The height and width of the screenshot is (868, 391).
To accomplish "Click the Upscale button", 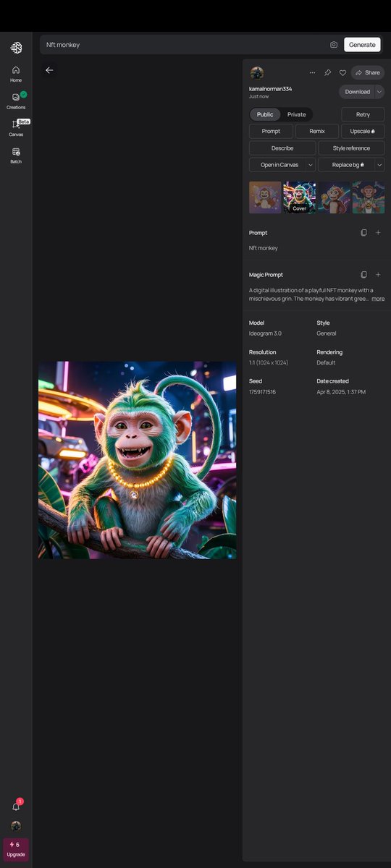I will coord(363,131).
